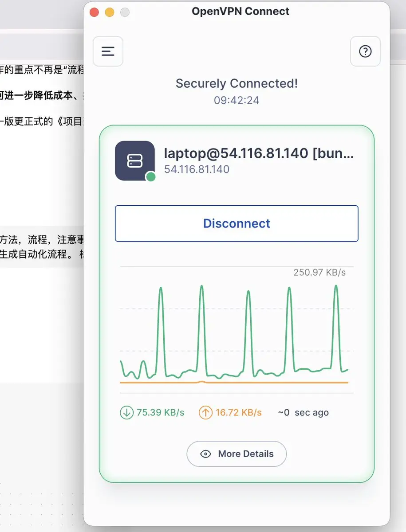Click the server profile icon
This screenshot has height=532, width=406.
(134, 160)
